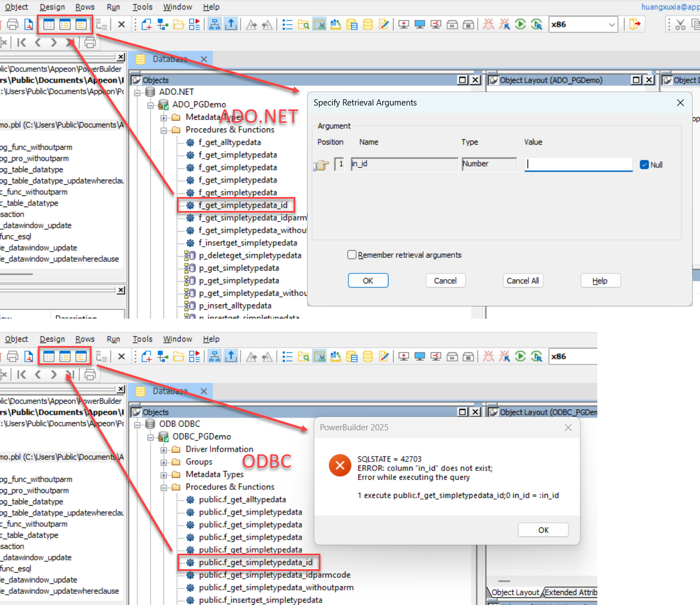Select the Object Layout tab beside Extended Attrib
This screenshot has width=700, height=605.
515,592
